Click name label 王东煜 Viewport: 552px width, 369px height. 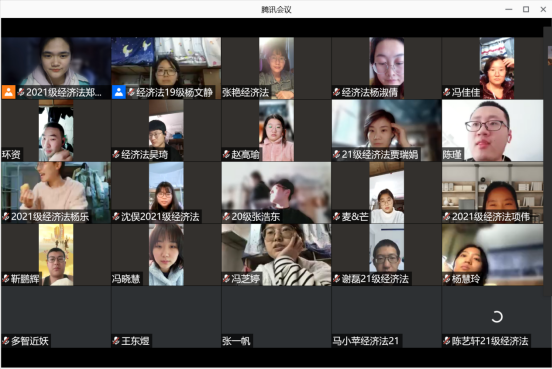pyautogui.click(x=136, y=340)
